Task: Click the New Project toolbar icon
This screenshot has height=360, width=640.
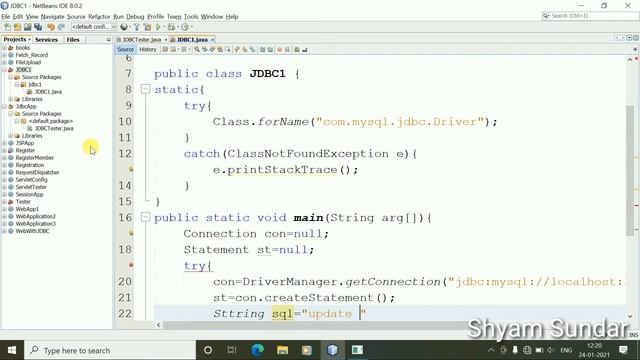Action: [17, 27]
